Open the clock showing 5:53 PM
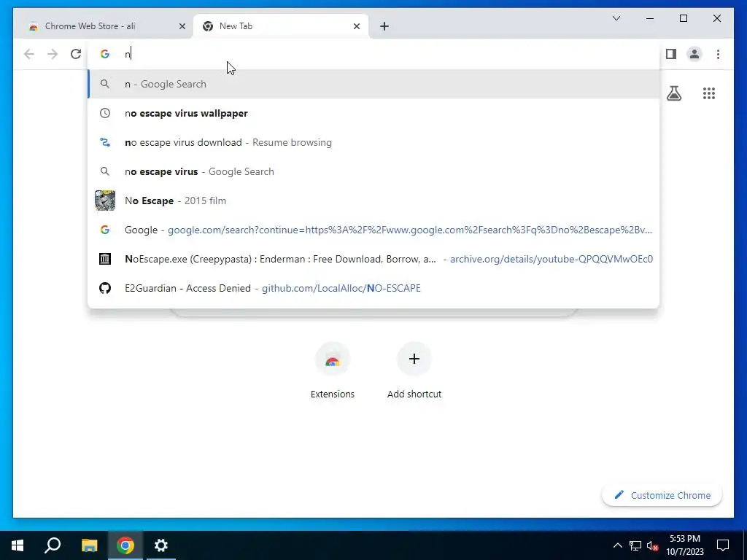Screen dimensions: 747x560 [x=685, y=545]
